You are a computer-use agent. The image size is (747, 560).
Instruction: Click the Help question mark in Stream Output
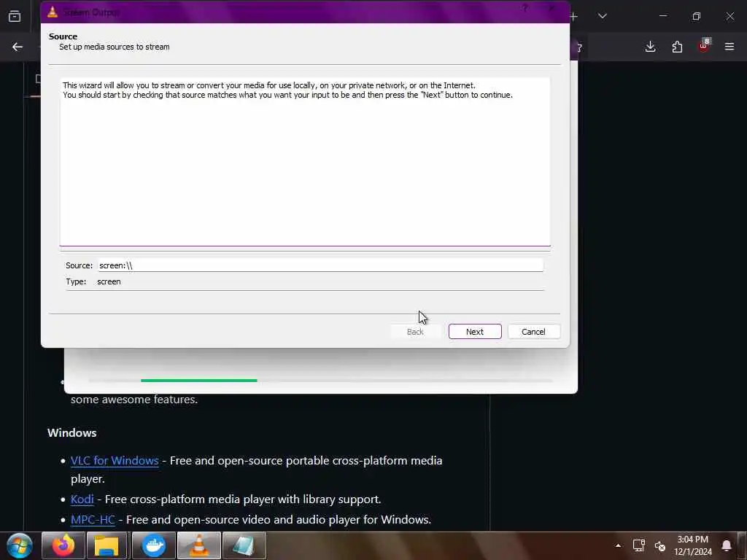(525, 9)
